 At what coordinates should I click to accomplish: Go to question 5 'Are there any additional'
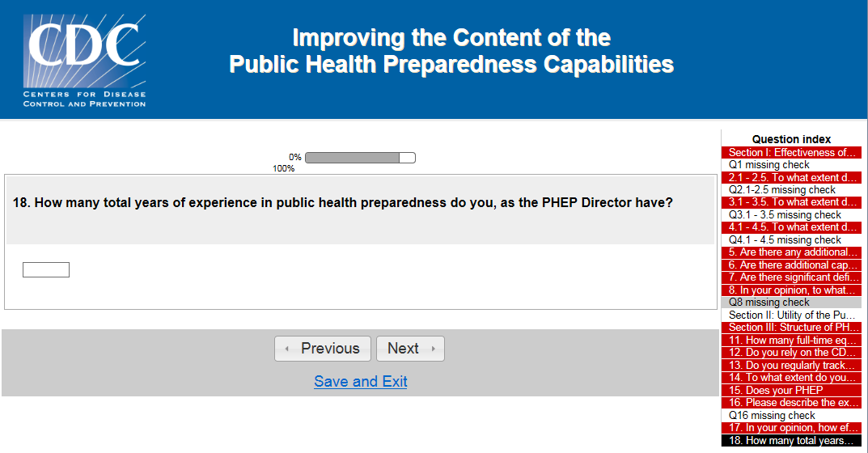(x=791, y=252)
